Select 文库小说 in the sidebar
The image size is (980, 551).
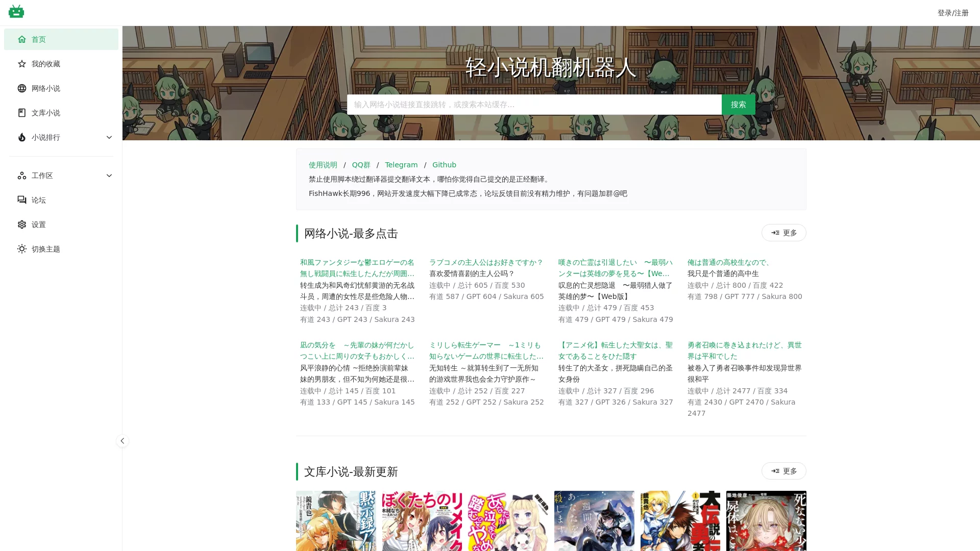61,113
